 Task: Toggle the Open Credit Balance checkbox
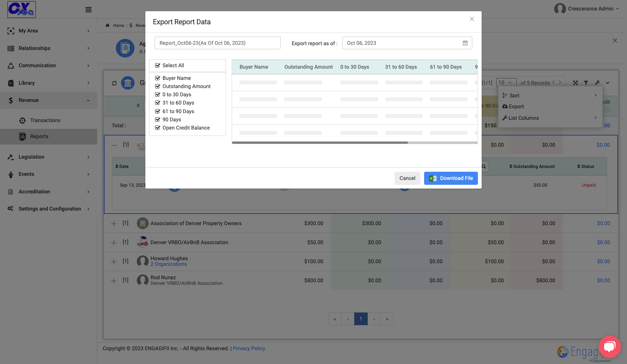tap(158, 128)
